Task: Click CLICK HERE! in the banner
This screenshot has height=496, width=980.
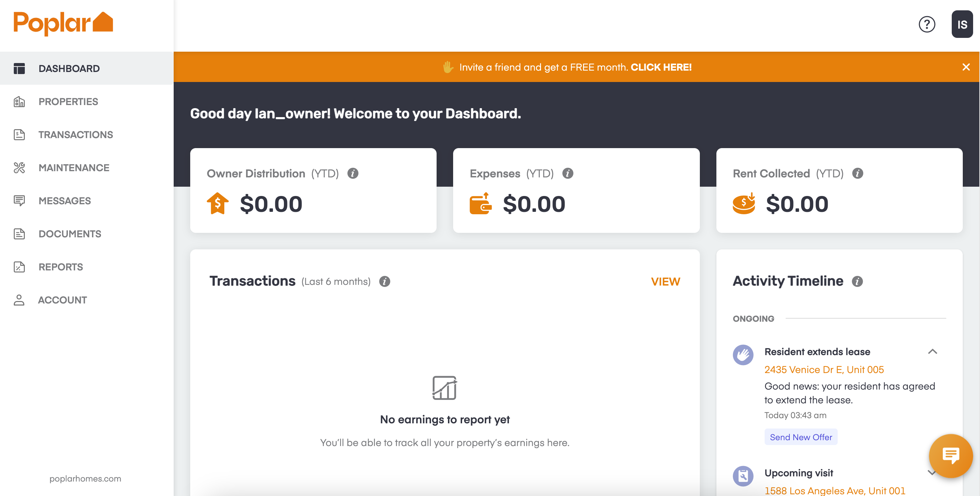Action: (661, 67)
